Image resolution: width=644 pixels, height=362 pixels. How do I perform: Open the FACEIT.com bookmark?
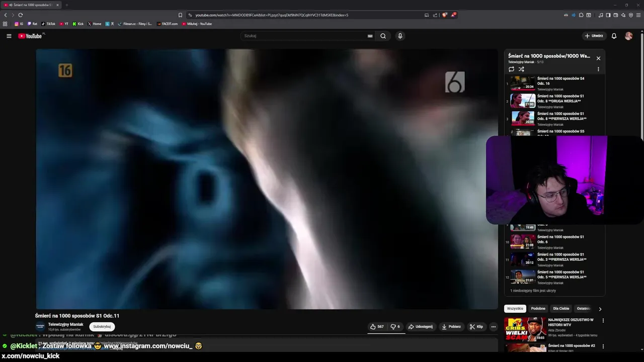(x=167, y=24)
